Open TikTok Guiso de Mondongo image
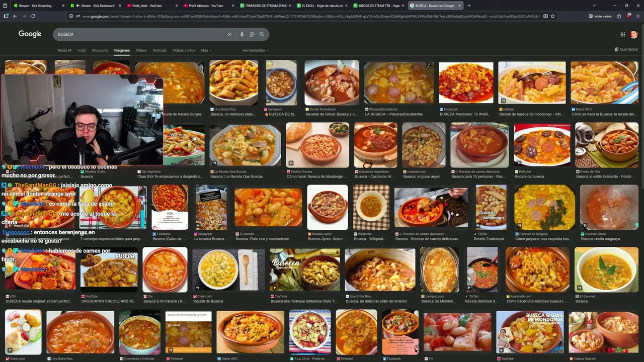The image size is (644, 362). pos(491,207)
